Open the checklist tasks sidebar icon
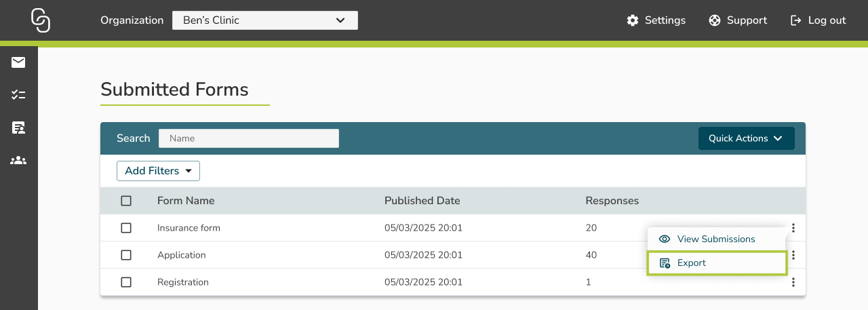The height and width of the screenshot is (310, 868). point(18,95)
